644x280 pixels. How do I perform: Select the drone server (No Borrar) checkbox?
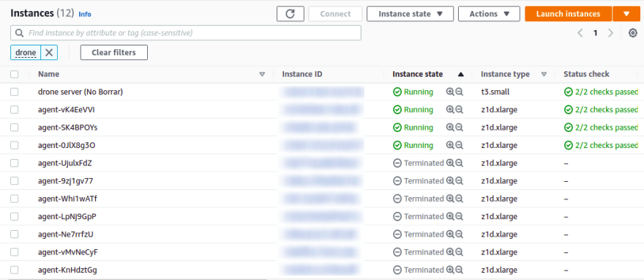coord(15,92)
